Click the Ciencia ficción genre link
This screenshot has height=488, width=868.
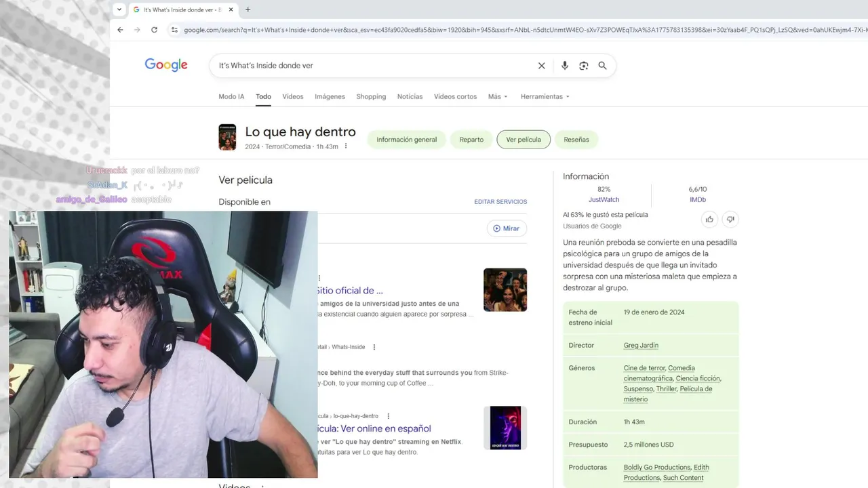[x=698, y=379]
